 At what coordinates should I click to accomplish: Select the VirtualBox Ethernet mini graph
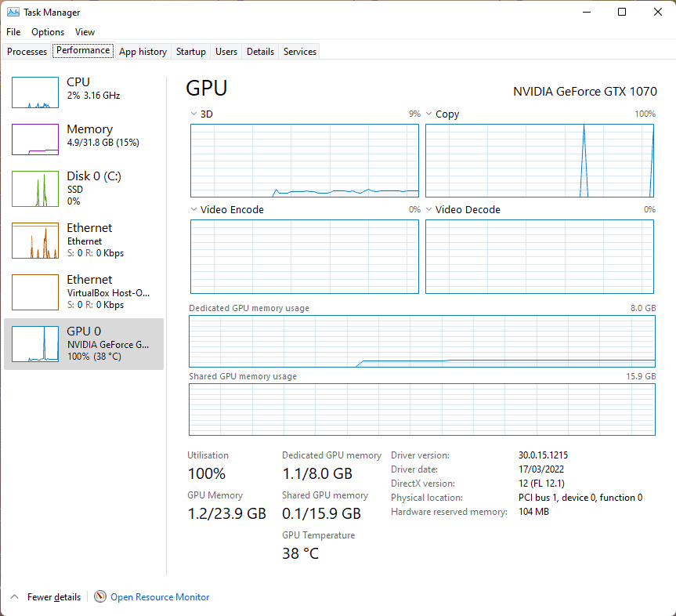coord(35,292)
